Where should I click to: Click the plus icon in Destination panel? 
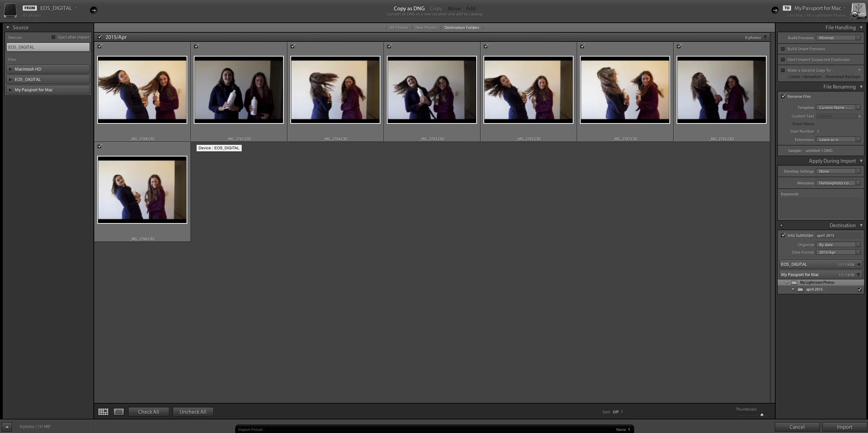782,226
